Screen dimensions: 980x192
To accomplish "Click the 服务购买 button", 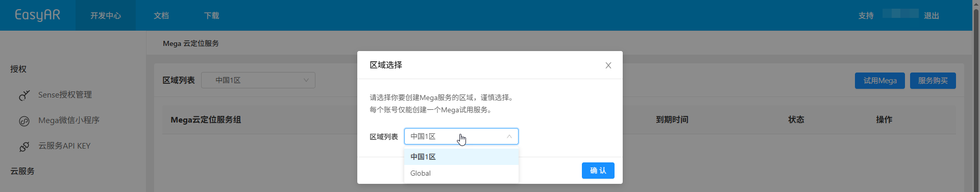I will coord(933,81).
